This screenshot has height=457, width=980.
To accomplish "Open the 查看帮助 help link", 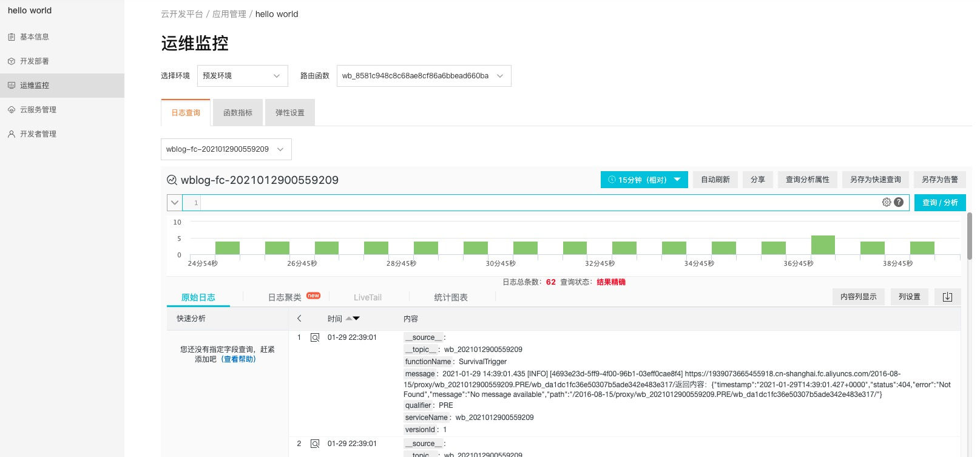I will 238,359.
